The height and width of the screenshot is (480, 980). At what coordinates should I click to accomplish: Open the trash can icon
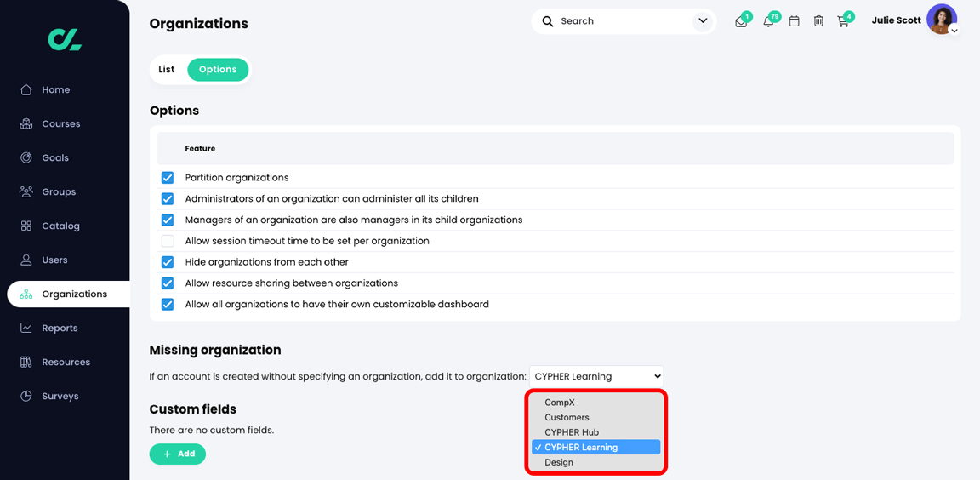(818, 21)
